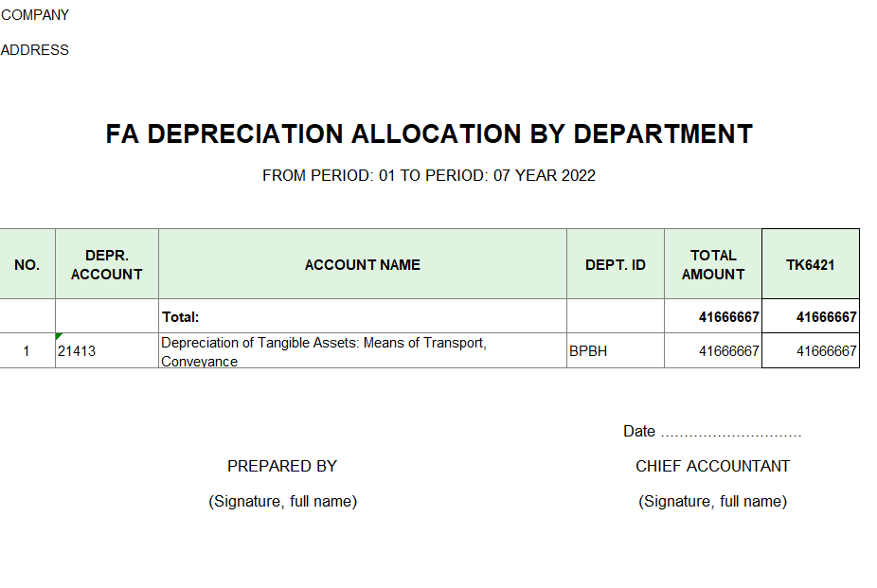This screenshot has height=588, width=877.
Task: Click the bold Total: label cell
Action: tap(181, 317)
